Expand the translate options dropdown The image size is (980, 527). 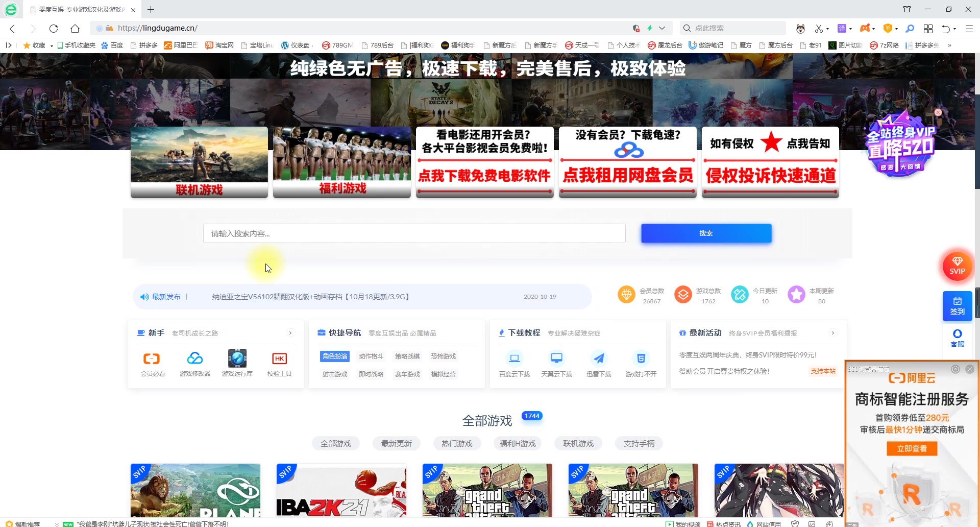850,29
